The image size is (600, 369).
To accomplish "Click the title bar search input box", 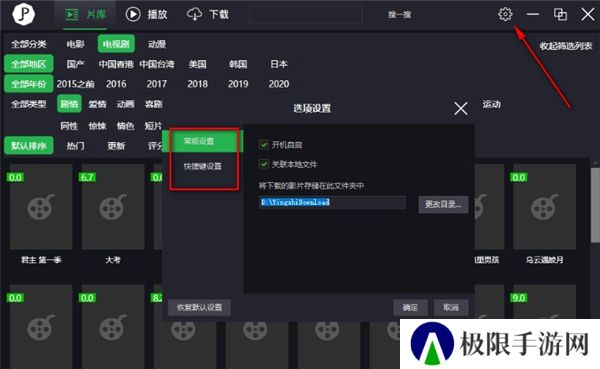I will [x=305, y=15].
